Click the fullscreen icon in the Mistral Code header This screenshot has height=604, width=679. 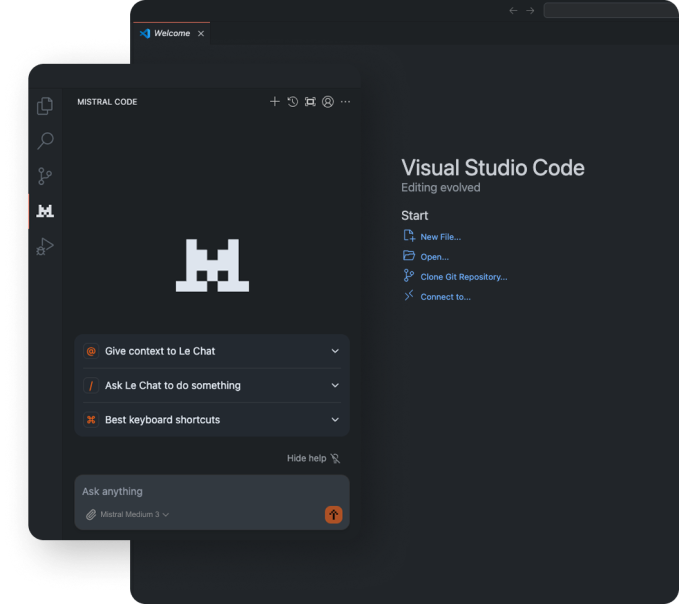click(x=310, y=102)
